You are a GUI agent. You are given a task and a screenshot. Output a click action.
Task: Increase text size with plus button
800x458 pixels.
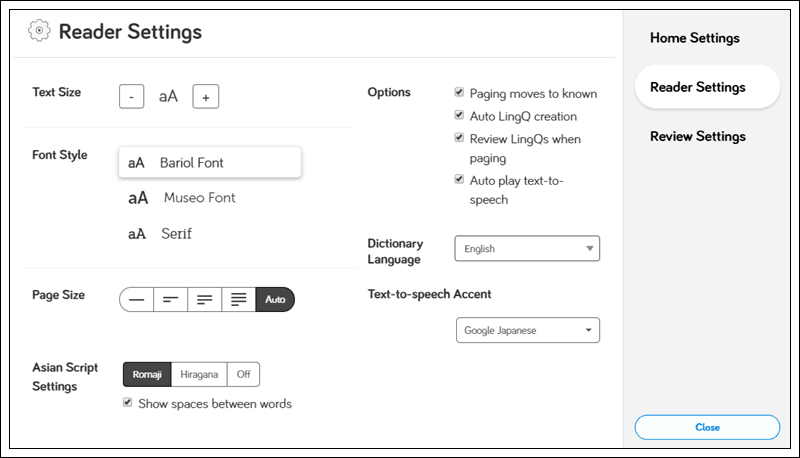click(206, 96)
